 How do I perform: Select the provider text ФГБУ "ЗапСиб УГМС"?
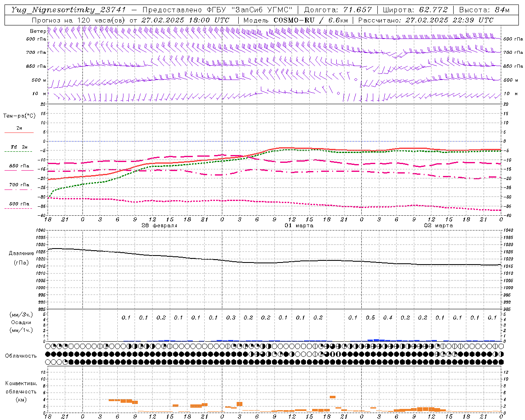point(249,10)
